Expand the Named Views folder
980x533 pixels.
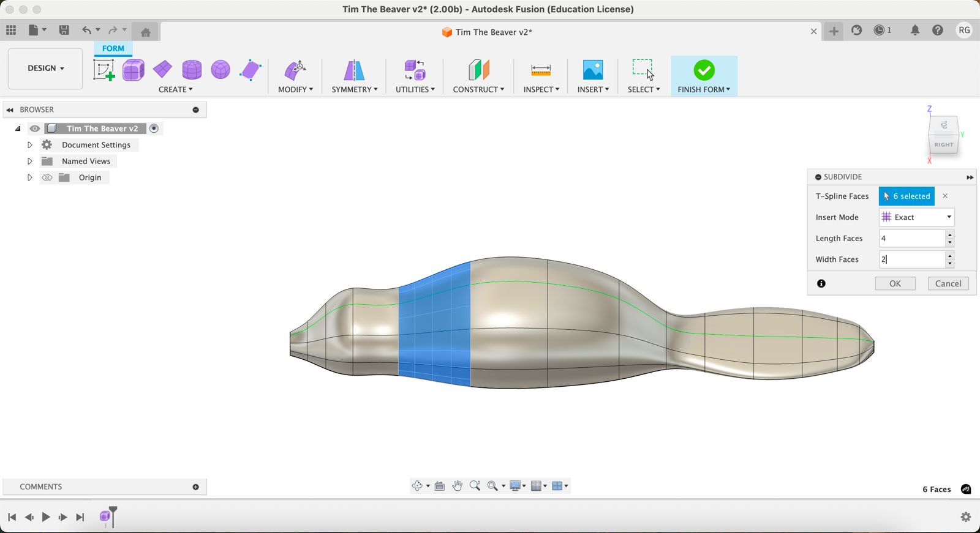click(29, 162)
